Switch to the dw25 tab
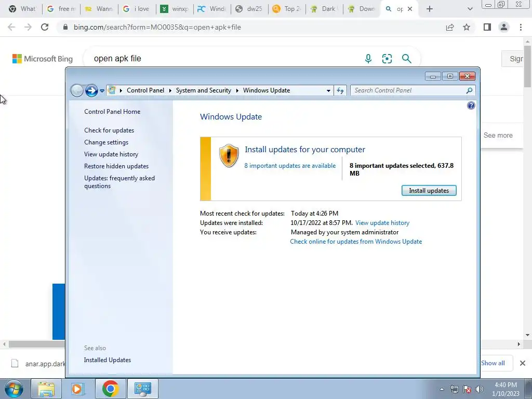 pos(249,9)
